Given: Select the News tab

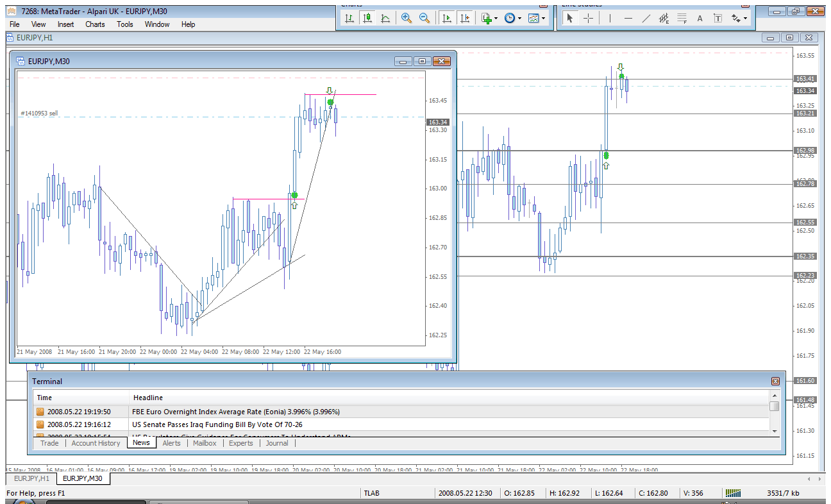Looking at the screenshot, I should pyautogui.click(x=141, y=442).
